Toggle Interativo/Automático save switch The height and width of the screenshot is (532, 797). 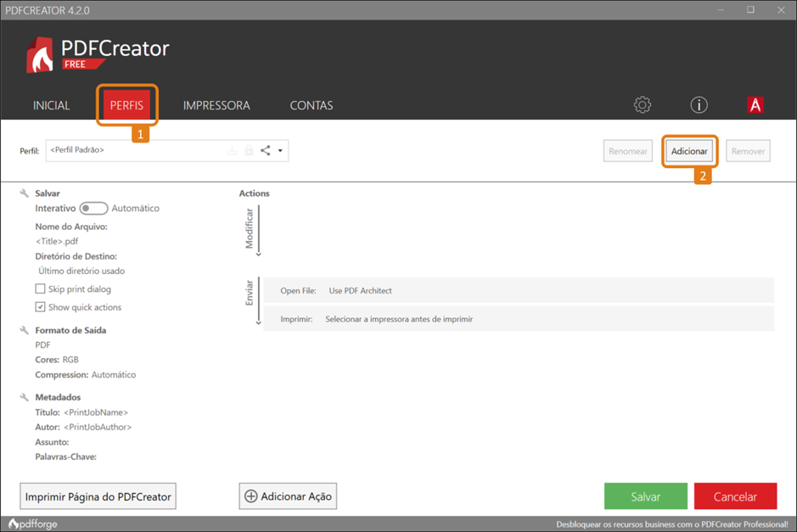[x=93, y=208]
